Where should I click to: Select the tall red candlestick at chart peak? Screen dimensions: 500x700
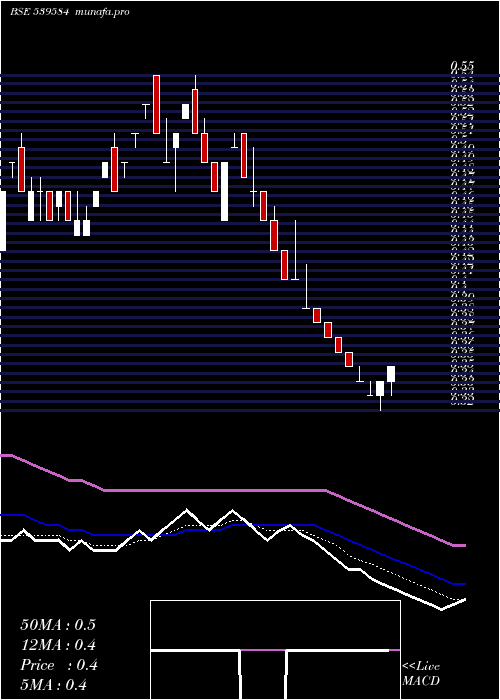pos(156,104)
